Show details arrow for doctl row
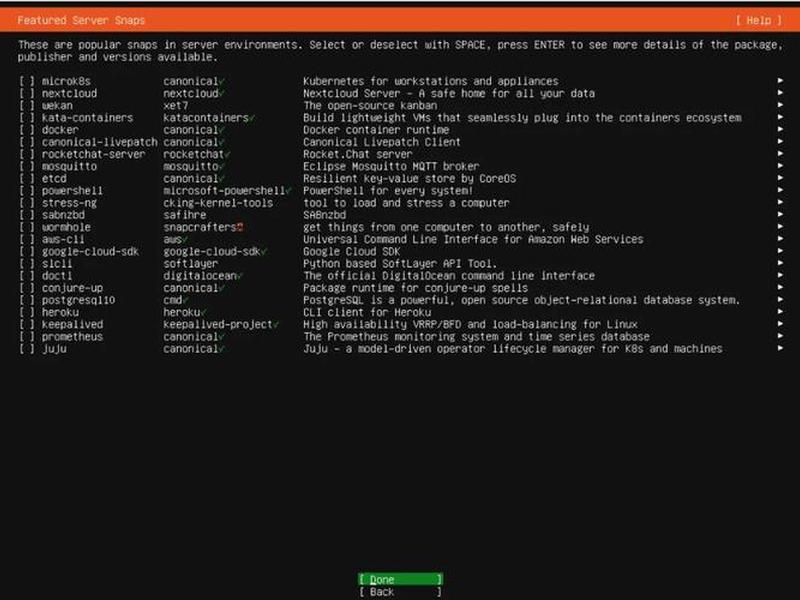This screenshot has width=800, height=600. coord(780,275)
